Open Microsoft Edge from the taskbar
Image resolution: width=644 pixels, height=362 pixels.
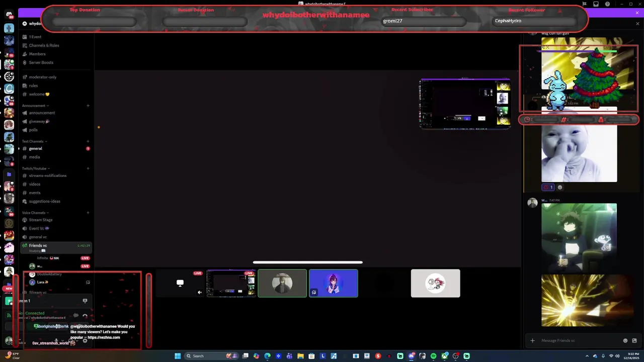pyautogui.click(x=267, y=356)
